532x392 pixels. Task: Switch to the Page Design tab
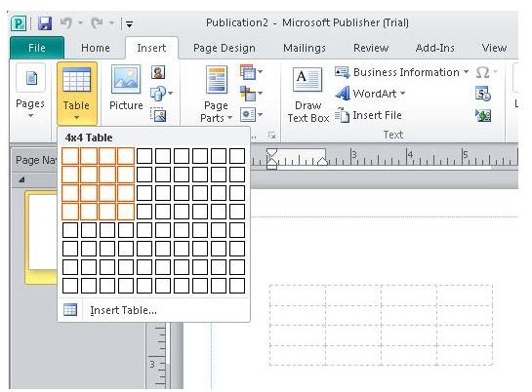click(225, 48)
